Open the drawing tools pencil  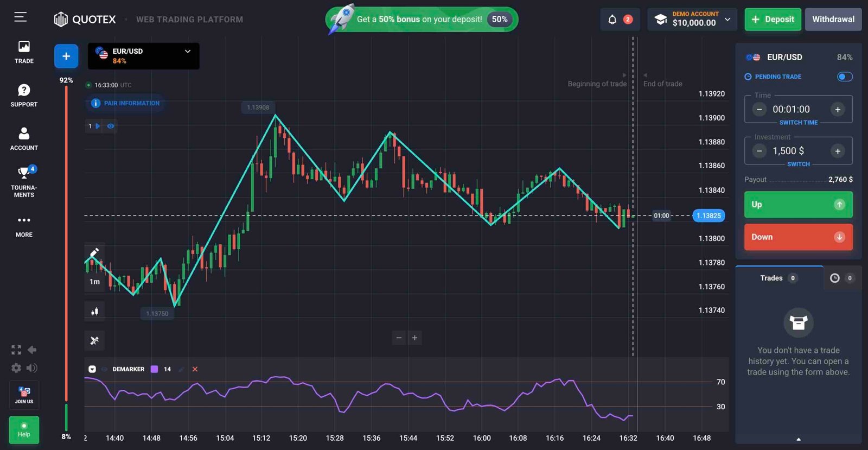pyautogui.click(x=94, y=253)
